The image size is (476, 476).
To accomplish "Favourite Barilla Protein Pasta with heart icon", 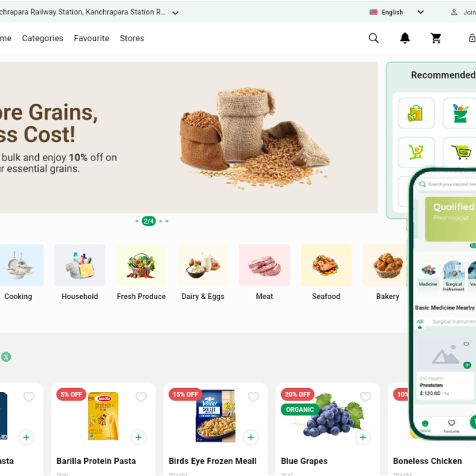I will tap(141, 397).
